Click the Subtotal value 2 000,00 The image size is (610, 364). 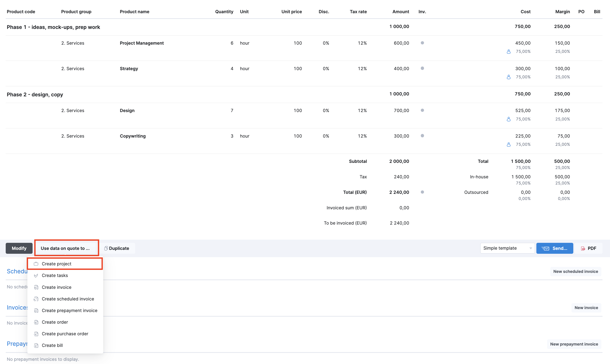tap(399, 161)
